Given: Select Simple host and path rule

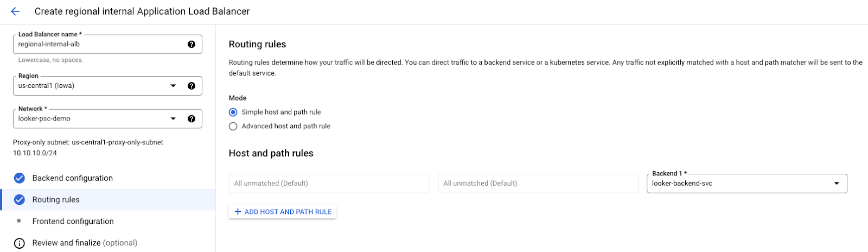Looking at the screenshot, I should click(233, 112).
